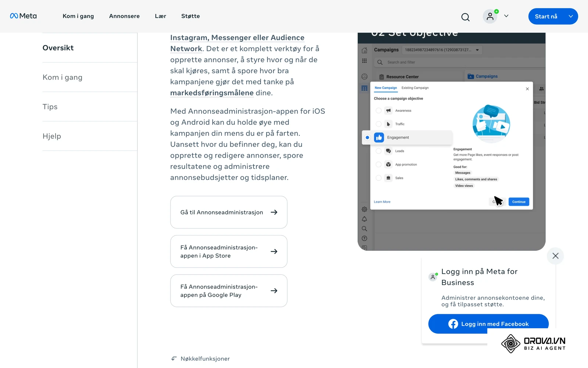Click the Engagement thumbs-up icon
The height and width of the screenshot is (368, 588).
tap(379, 138)
